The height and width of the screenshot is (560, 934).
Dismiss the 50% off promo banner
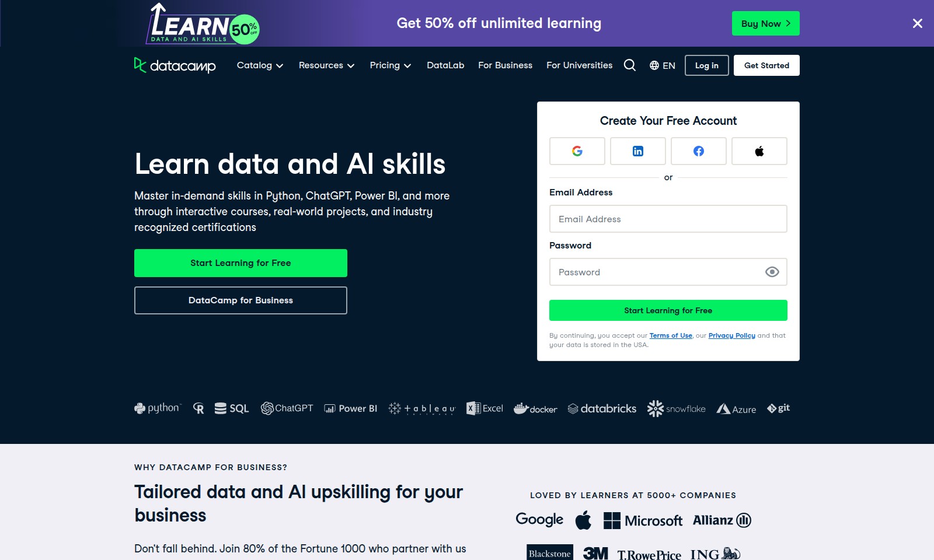click(917, 23)
